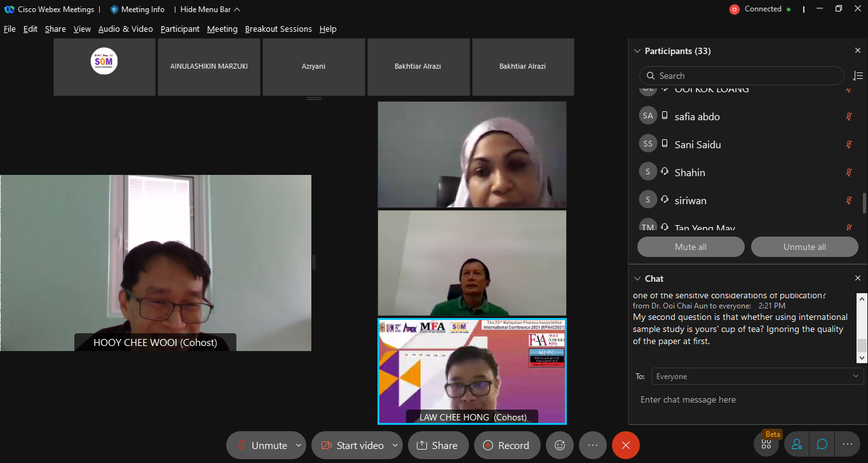Open the chat recipient 'Everyone' dropdown
Screen dimensions: 868x463
[757, 377]
